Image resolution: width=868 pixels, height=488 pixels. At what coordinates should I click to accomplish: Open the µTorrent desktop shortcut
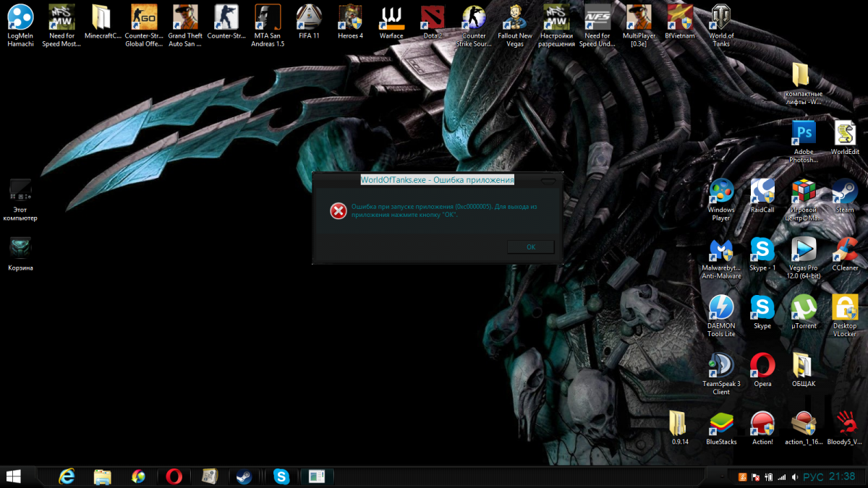(803, 308)
